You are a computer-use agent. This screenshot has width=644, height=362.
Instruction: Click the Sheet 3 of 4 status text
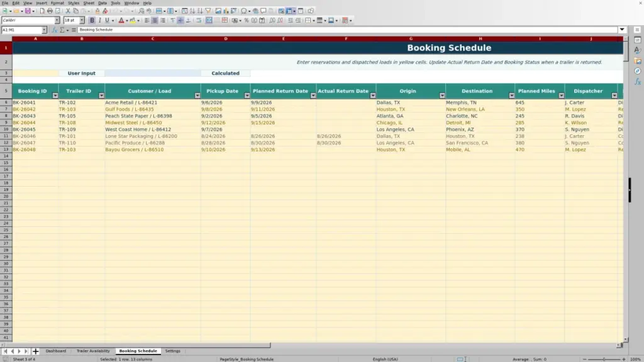(24, 359)
